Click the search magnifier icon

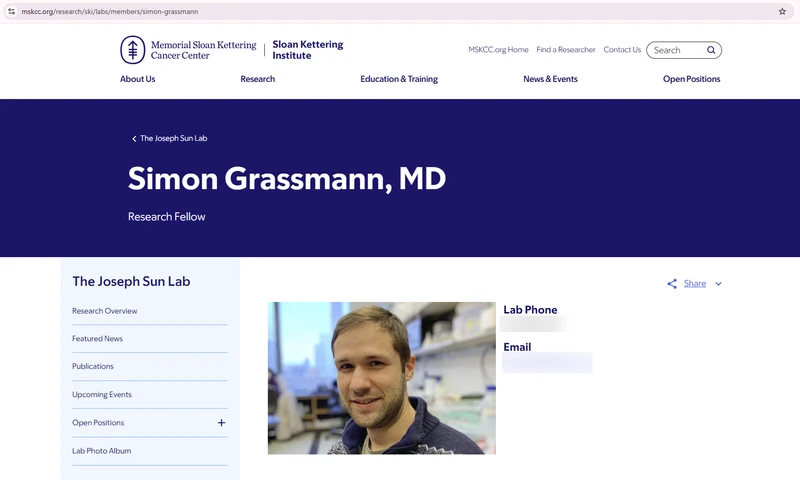(x=711, y=50)
